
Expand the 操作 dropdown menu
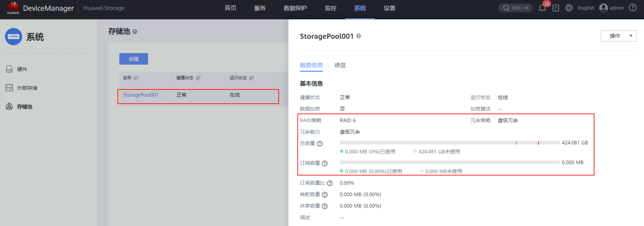[618, 36]
